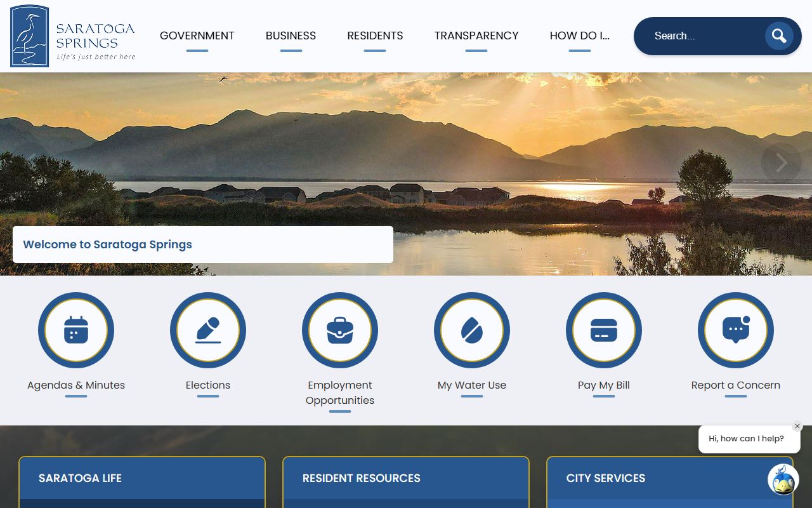Open the Transparency menu item

(x=476, y=36)
